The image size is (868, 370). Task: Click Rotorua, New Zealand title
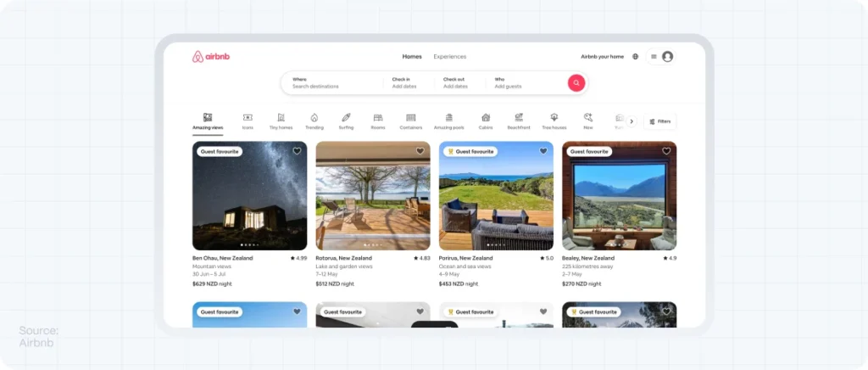click(344, 258)
